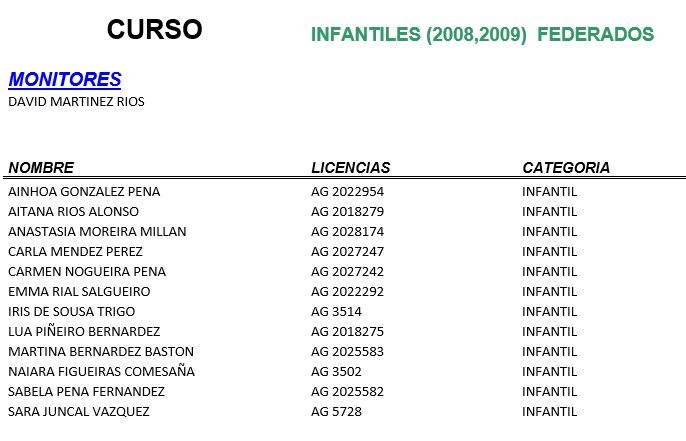This screenshot has width=686, height=441.
Task: Click the NOMBRE column header
Action: (41, 168)
